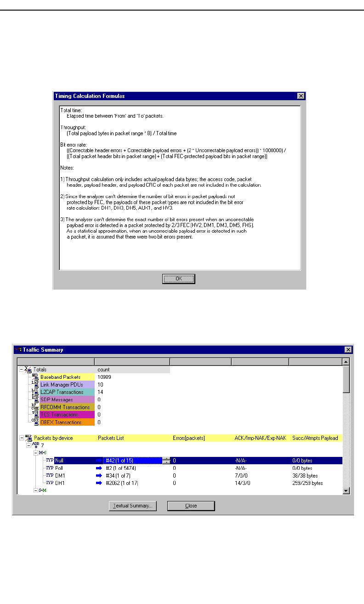Click the Baseband Packets count 10989
Image resolution: width=364 pixels, height=604 pixels.
(x=104, y=377)
